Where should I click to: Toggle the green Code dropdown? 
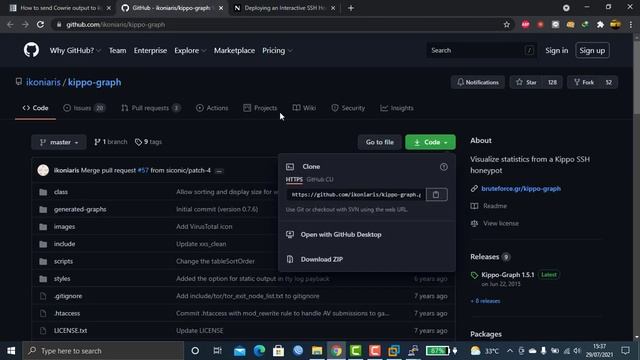coord(430,142)
